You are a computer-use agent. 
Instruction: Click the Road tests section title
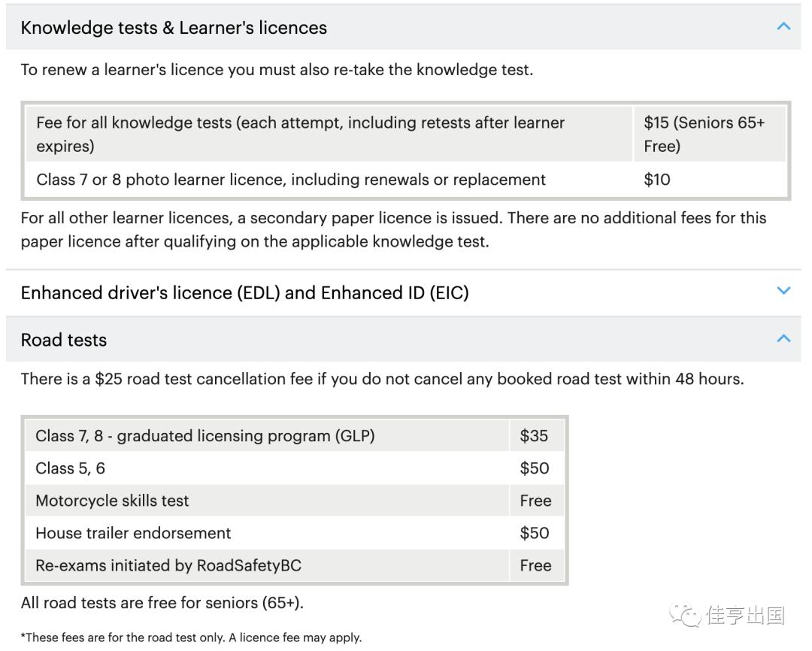[x=64, y=340]
